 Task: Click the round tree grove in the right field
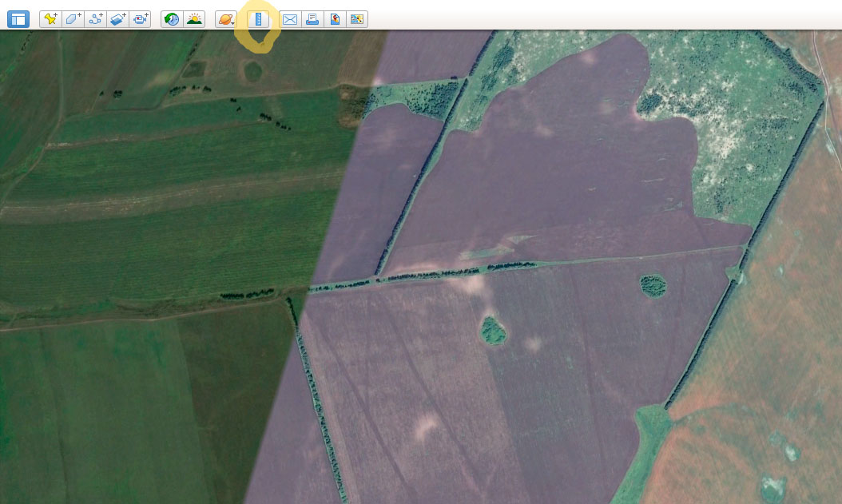653,285
